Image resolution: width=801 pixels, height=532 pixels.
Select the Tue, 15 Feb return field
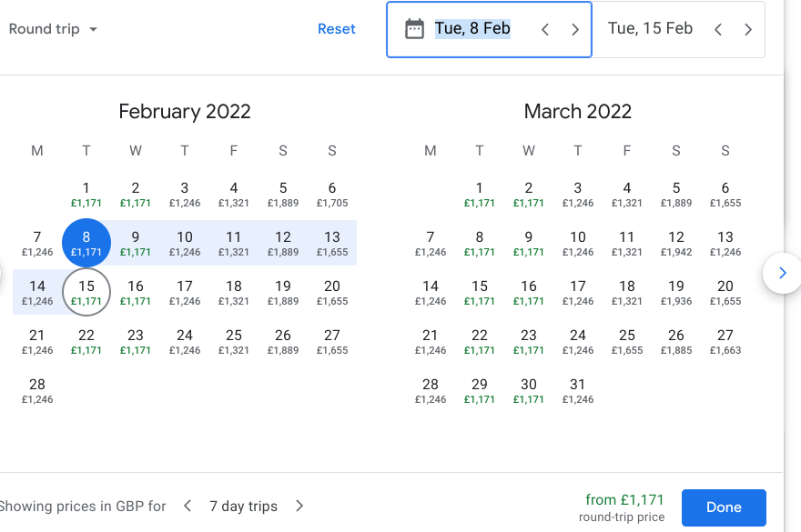click(650, 29)
